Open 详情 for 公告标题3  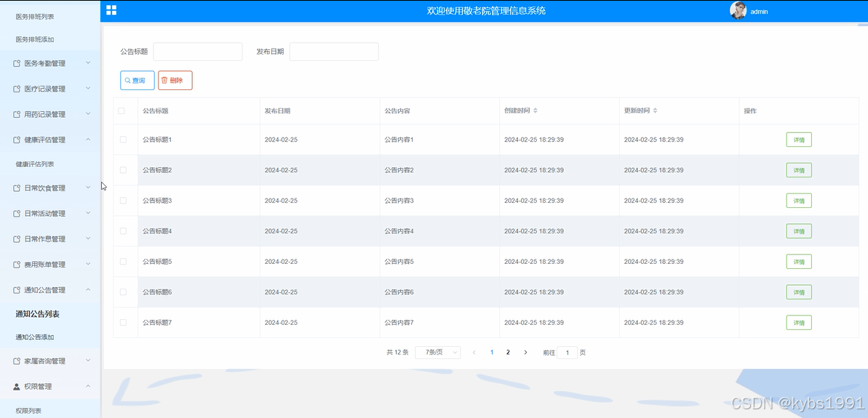[799, 201]
